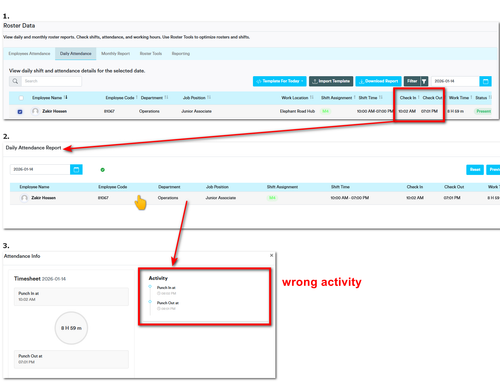Screen dimensions: 500x391
Task: Click 'Operations' cell in Roster Data row
Action: (x=149, y=111)
